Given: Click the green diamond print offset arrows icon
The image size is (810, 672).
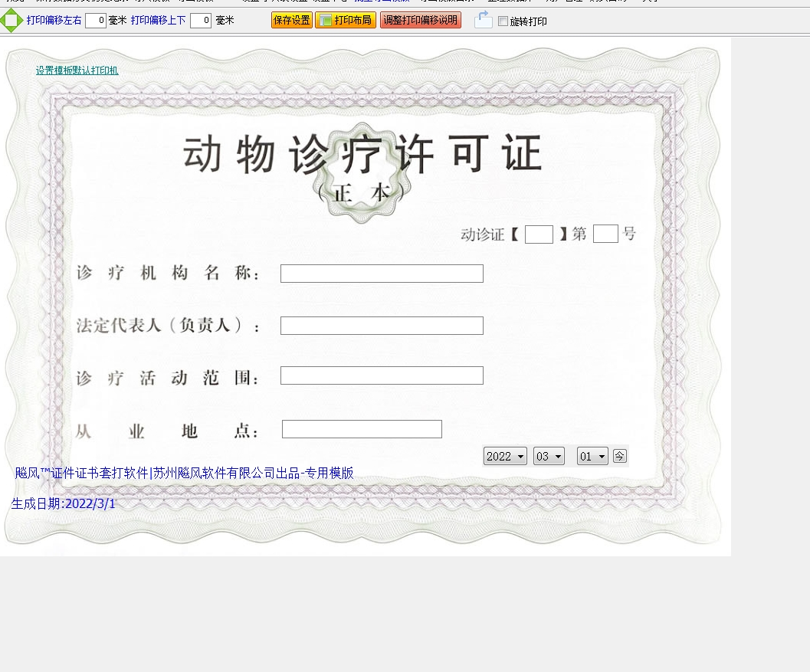Looking at the screenshot, I should tap(11, 21).
